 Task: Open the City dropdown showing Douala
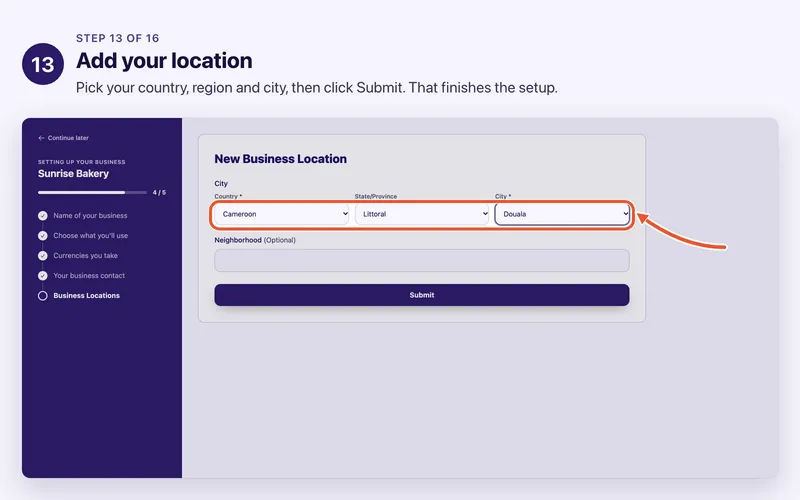tap(562, 214)
